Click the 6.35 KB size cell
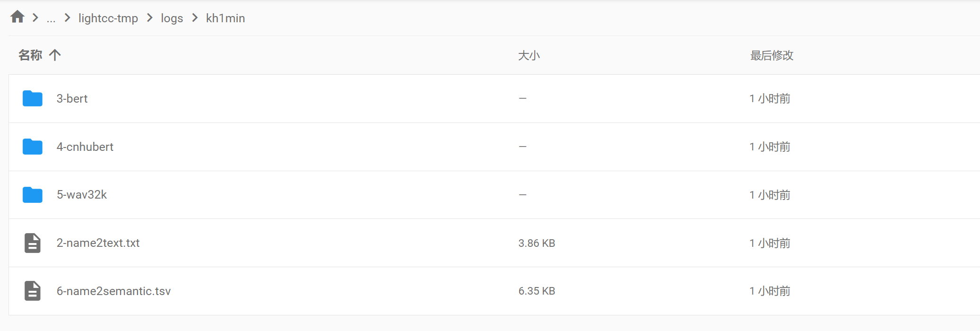Screen dimensions: 980x331 pos(537,291)
